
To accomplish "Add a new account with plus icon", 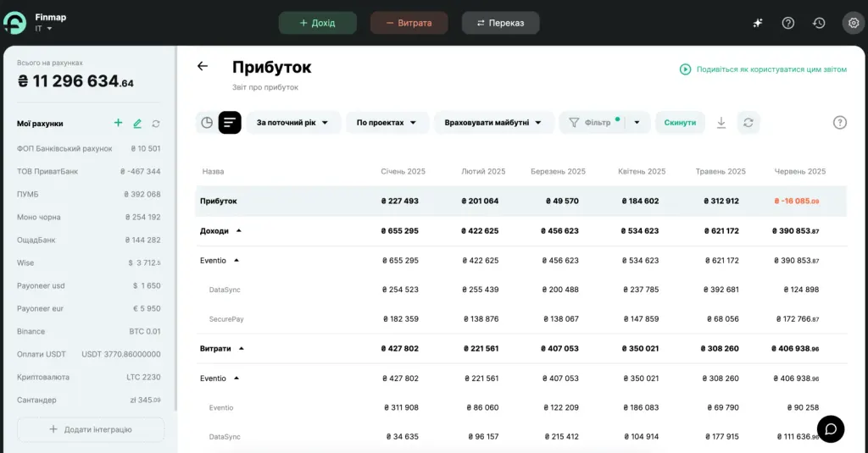I will tap(118, 123).
